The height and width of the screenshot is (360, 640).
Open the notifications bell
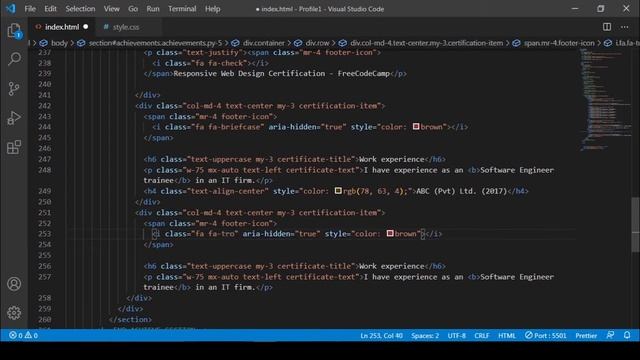coord(627,335)
